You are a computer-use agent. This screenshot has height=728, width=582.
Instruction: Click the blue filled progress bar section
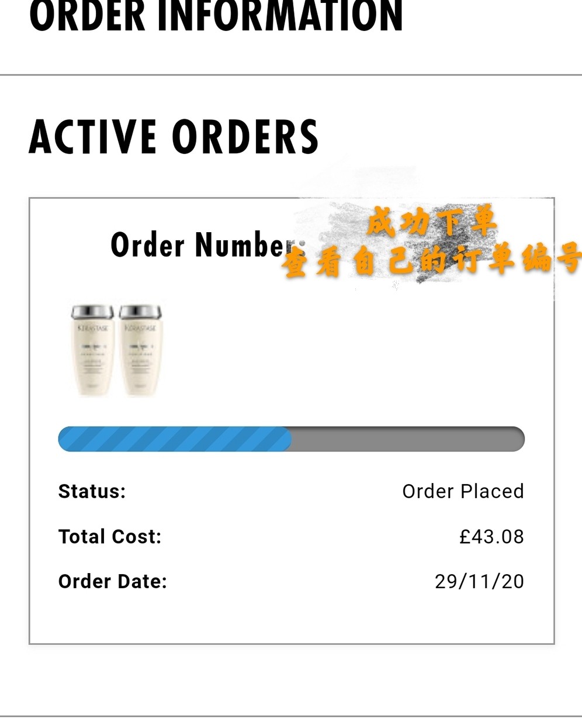tap(175, 439)
